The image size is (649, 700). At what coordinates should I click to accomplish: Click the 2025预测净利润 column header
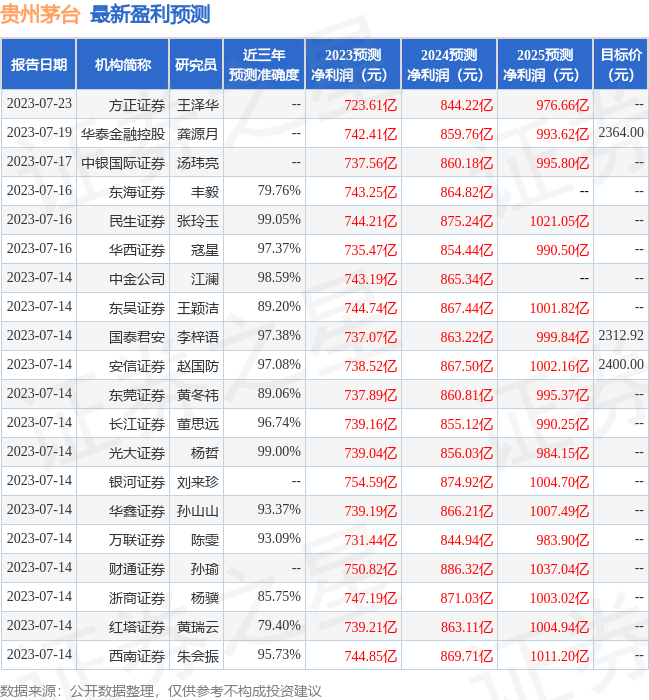tap(545, 65)
